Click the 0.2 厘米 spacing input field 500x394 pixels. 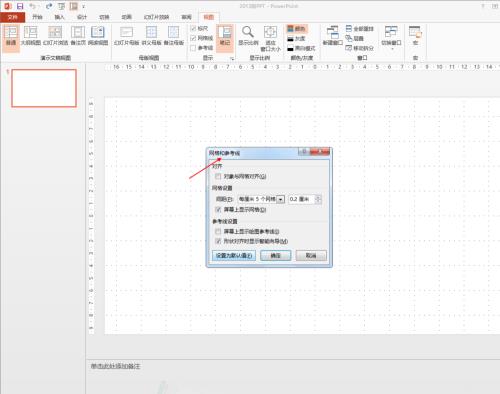pyautogui.click(x=302, y=199)
